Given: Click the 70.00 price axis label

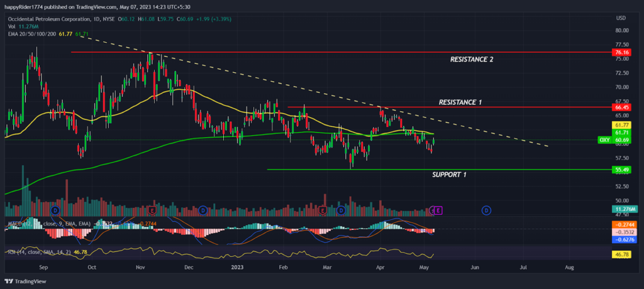Looking at the screenshot, I should tap(622, 87).
